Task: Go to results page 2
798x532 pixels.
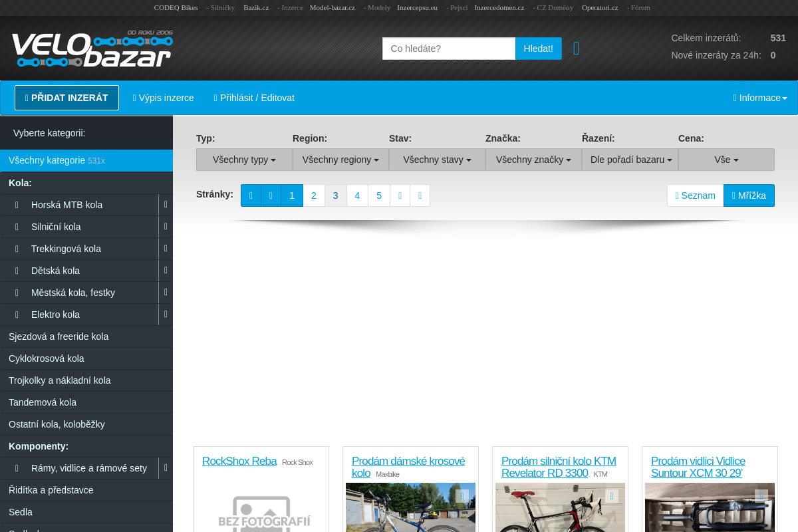Action: pos(314,196)
